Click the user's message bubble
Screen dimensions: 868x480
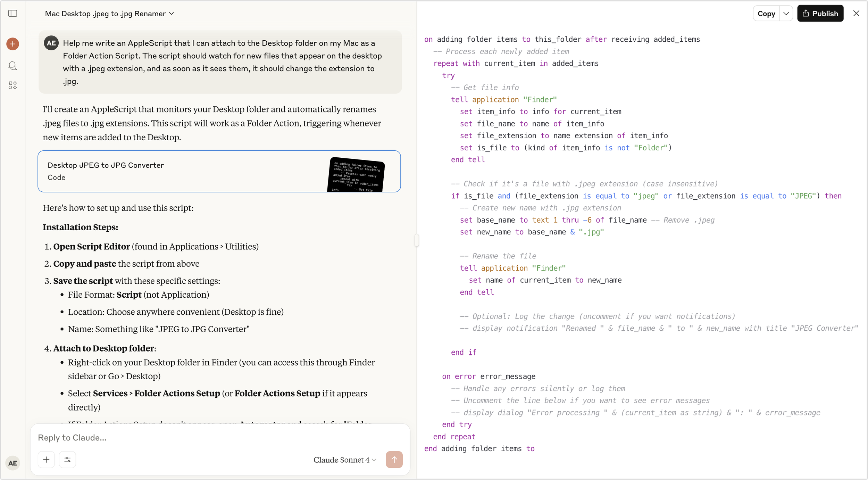[222, 63]
